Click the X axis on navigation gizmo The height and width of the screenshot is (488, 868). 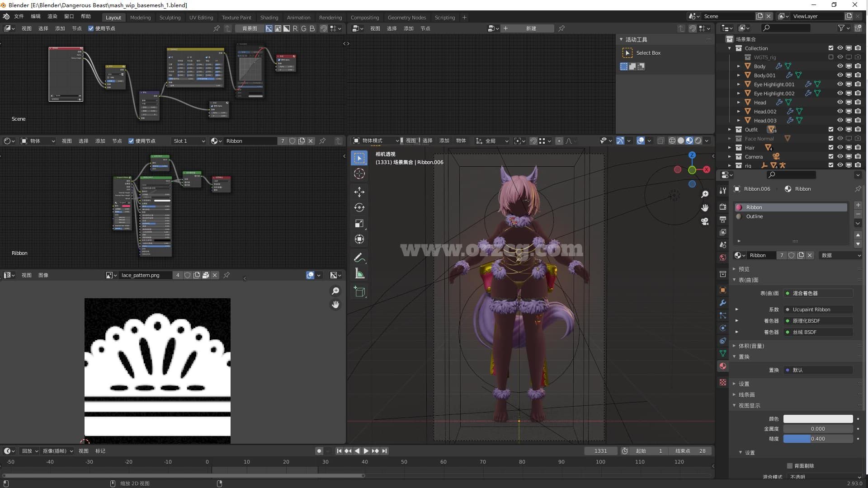tap(706, 169)
